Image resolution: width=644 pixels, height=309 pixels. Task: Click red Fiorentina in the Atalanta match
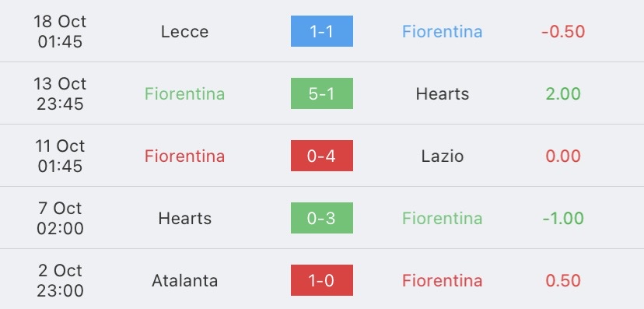442,281
